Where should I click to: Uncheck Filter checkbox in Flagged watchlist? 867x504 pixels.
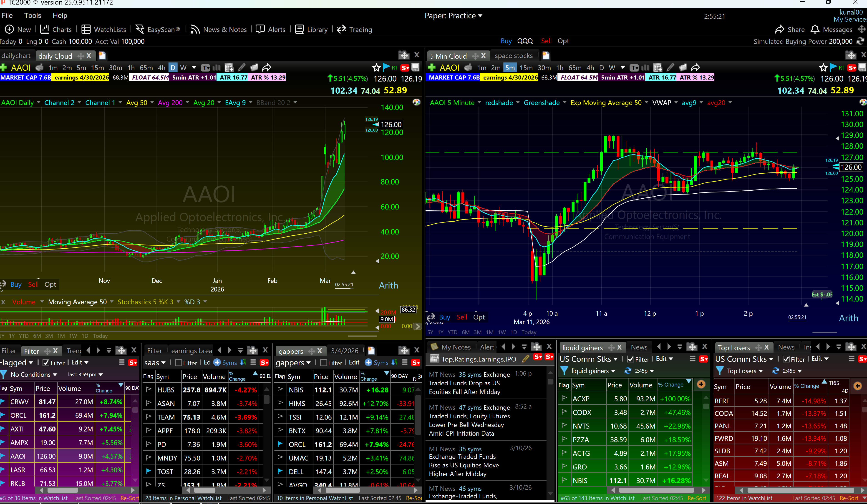46,363
